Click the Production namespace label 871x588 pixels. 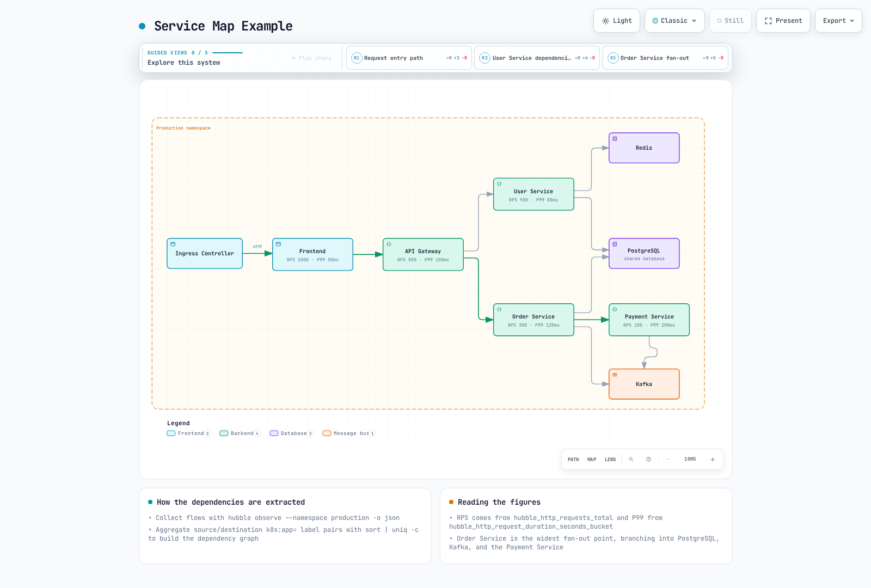[183, 128]
